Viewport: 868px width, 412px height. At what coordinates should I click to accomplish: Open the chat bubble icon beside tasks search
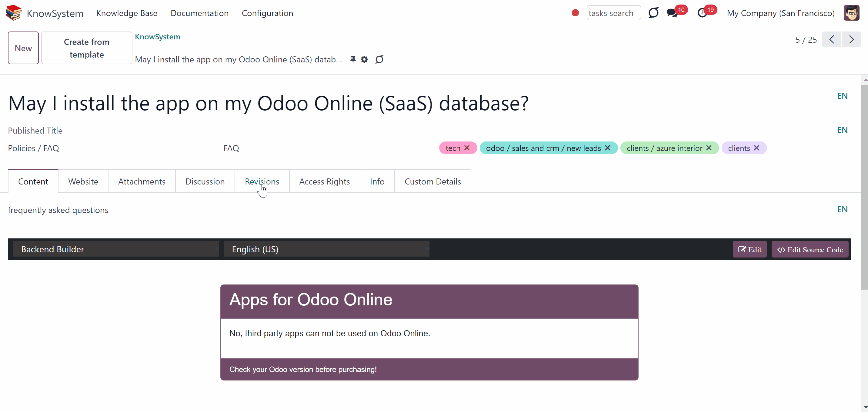pos(653,13)
